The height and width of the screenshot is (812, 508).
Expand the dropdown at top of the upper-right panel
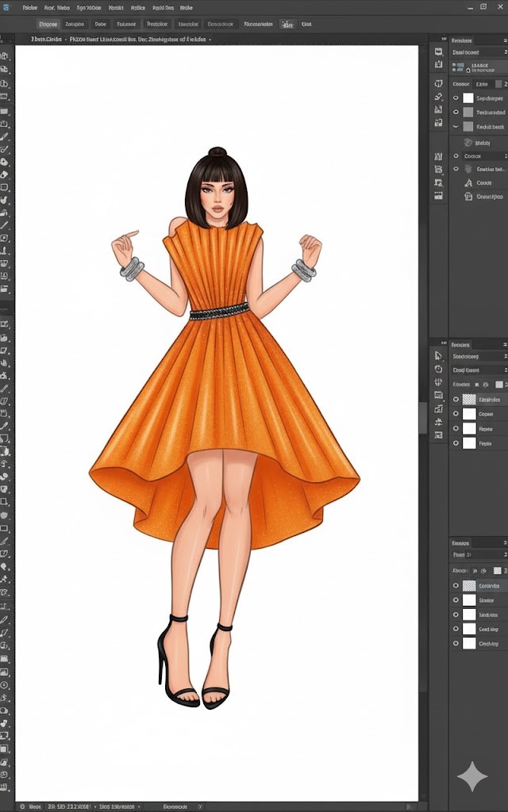(478, 52)
